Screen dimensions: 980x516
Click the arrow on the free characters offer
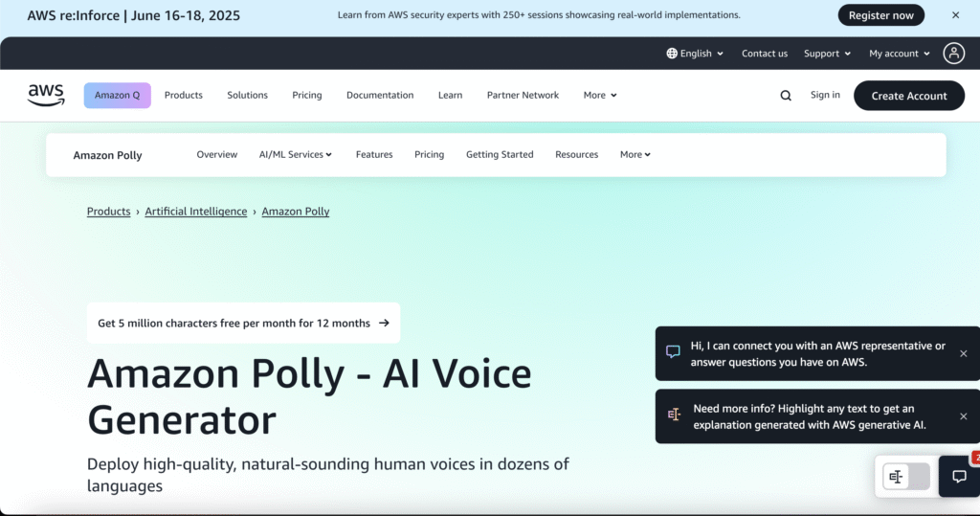pyautogui.click(x=384, y=323)
